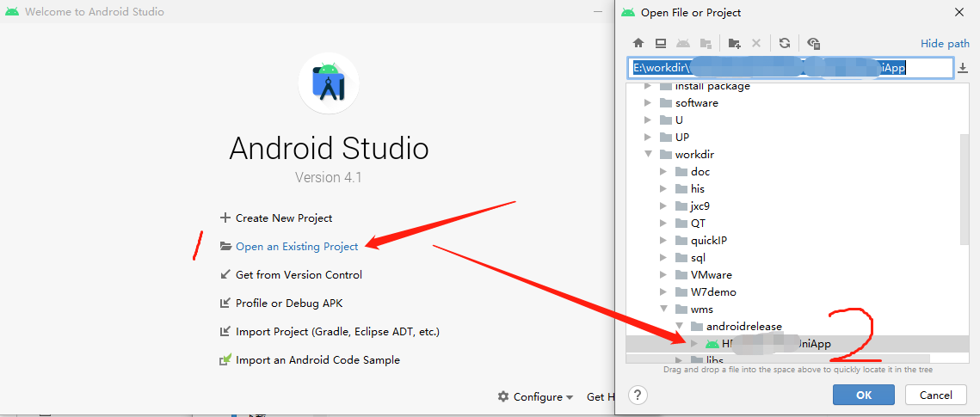The width and height of the screenshot is (980, 417).
Task: Select the quickIP folder row
Action: (793, 241)
